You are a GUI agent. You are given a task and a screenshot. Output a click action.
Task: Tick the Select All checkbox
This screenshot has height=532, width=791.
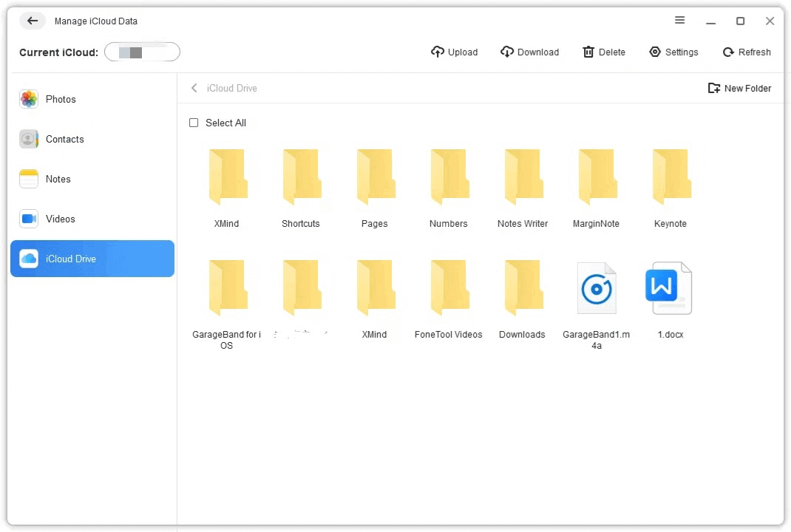point(194,123)
